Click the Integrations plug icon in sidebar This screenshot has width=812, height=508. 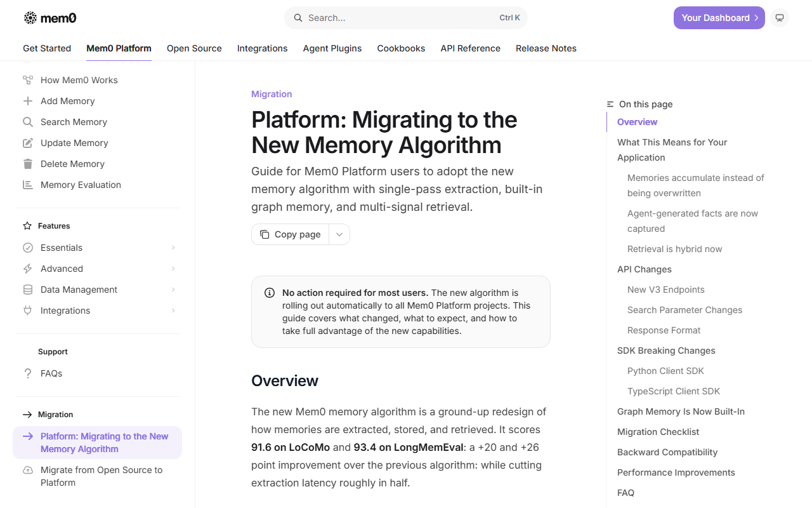click(x=28, y=311)
